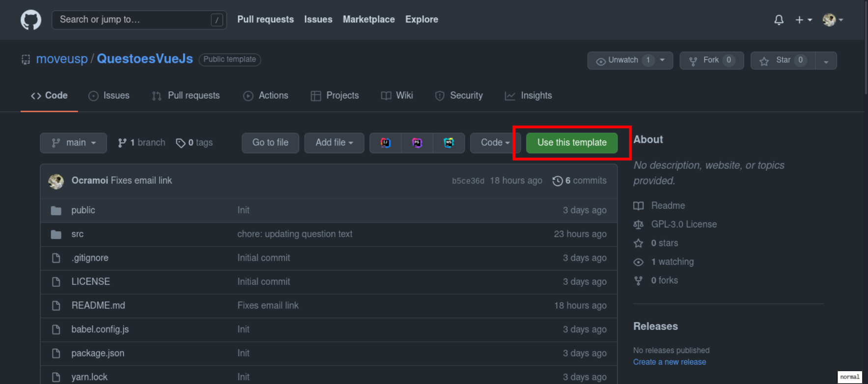Viewport: 868px width, 384px height.
Task: Open the babel.config.js file
Action: [x=100, y=329]
